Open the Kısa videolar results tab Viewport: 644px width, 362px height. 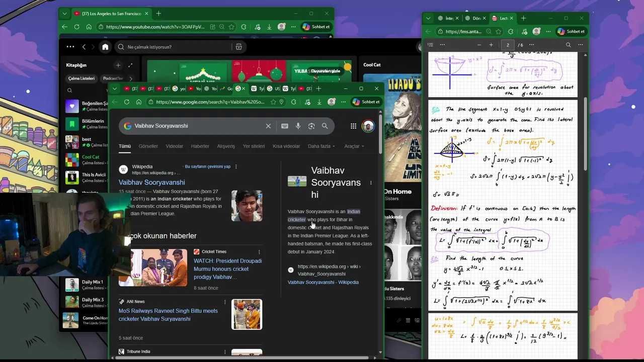(286, 146)
